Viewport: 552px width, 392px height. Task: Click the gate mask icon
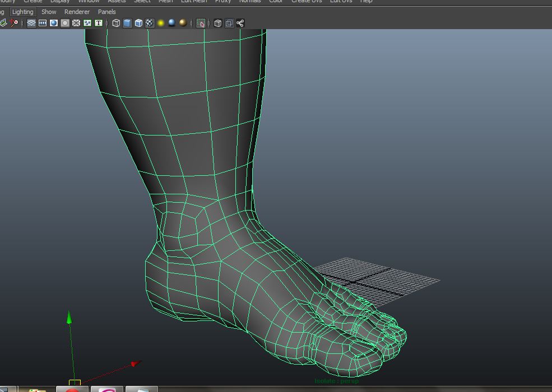[x=65, y=23]
